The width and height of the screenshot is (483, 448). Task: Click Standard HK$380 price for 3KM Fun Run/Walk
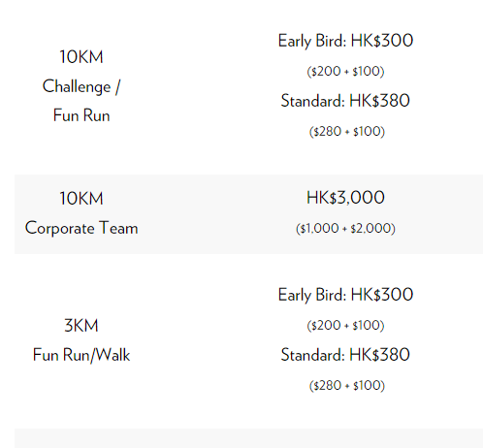tap(345, 355)
